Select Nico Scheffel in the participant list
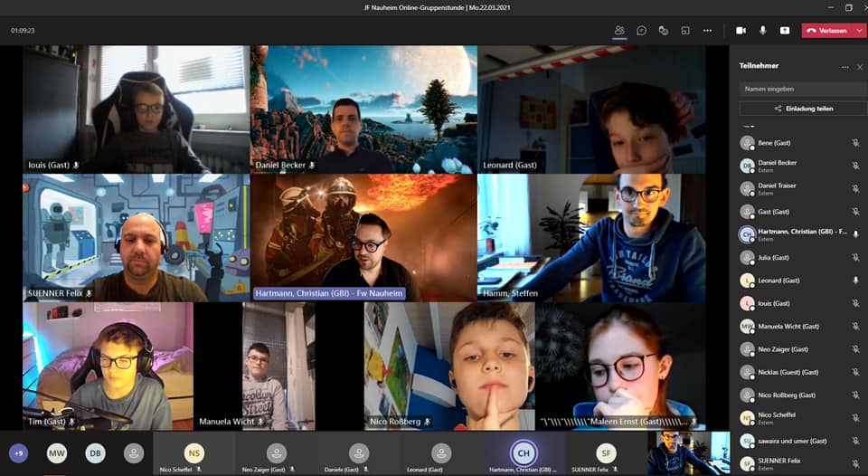The image size is (868, 476). point(778,417)
